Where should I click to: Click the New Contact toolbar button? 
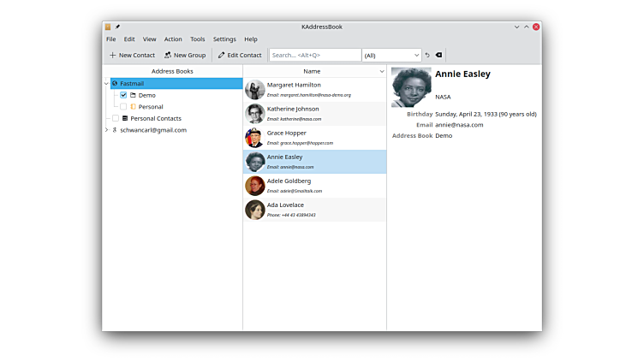[x=132, y=55]
